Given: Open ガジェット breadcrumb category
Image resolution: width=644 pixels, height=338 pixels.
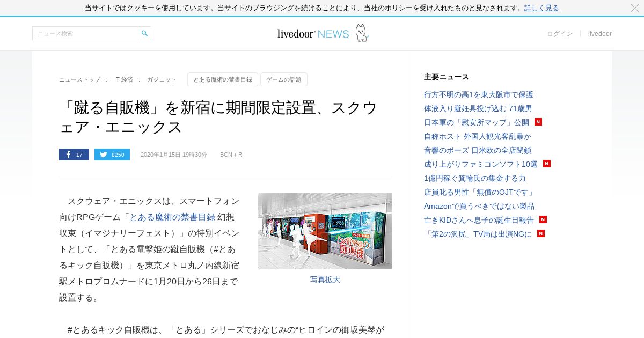Looking at the screenshot, I should [x=162, y=79].
